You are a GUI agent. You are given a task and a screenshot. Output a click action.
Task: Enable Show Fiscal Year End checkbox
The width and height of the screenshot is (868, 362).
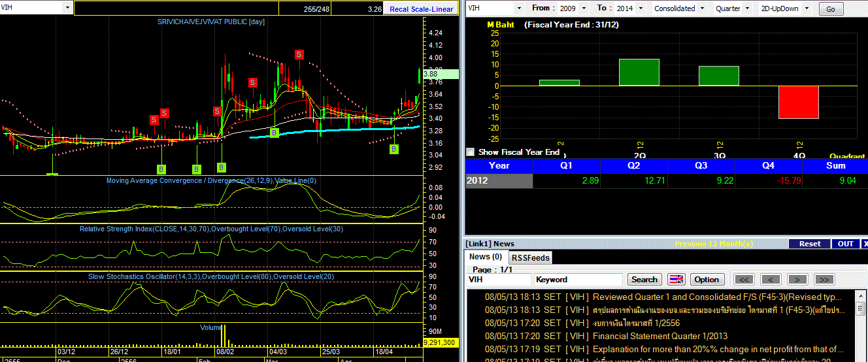pos(470,152)
